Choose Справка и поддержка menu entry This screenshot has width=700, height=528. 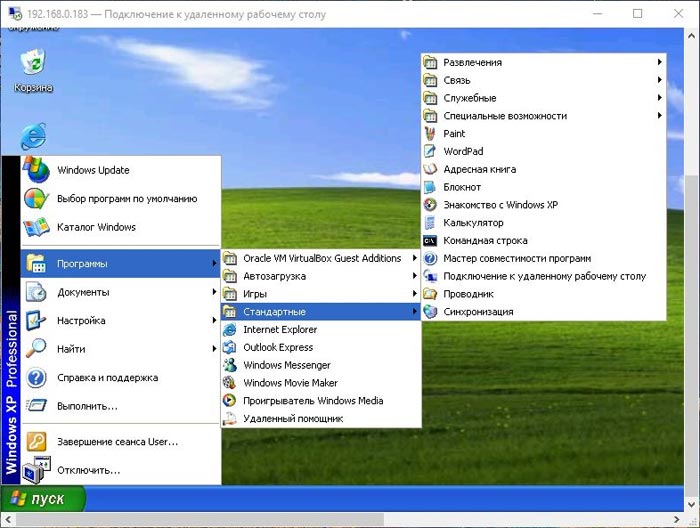(x=121, y=378)
